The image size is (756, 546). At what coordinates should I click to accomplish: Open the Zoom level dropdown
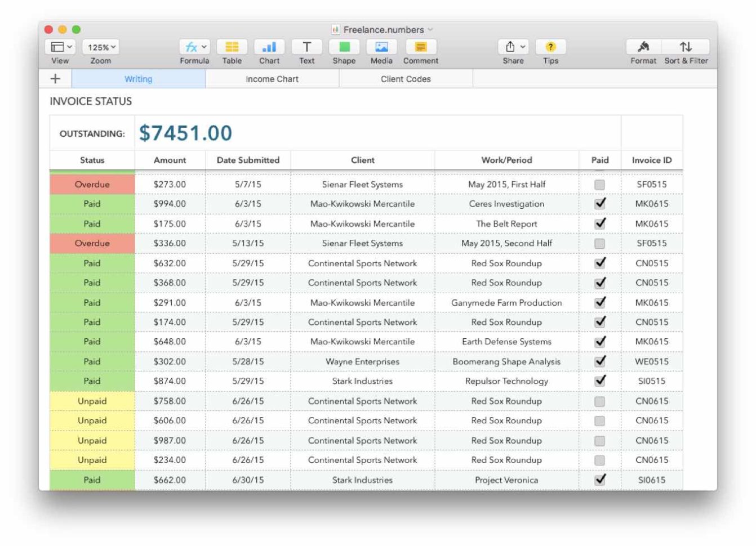(100, 47)
